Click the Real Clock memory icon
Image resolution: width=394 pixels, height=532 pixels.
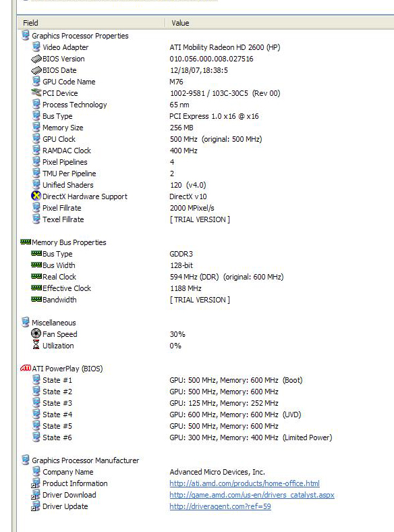[36, 276]
